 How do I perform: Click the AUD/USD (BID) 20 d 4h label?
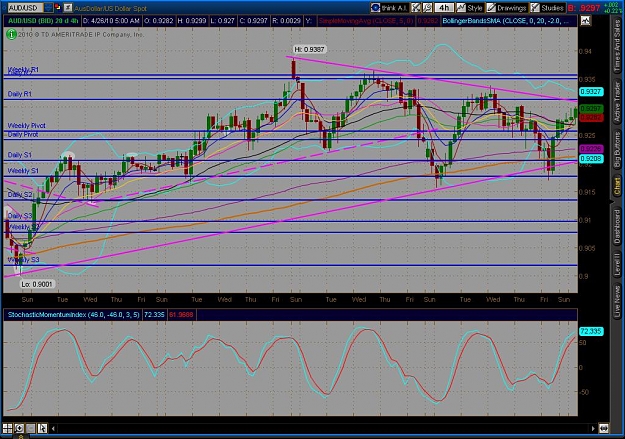(43, 21)
